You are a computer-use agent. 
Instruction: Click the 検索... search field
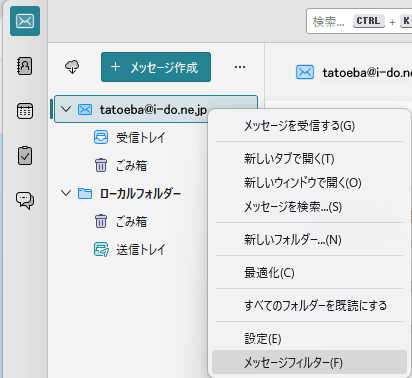tap(359, 21)
